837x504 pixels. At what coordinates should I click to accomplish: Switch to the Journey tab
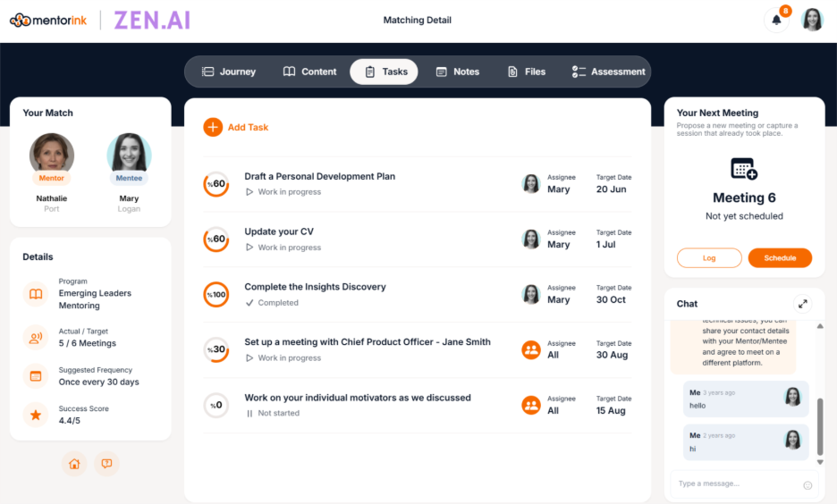click(230, 71)
